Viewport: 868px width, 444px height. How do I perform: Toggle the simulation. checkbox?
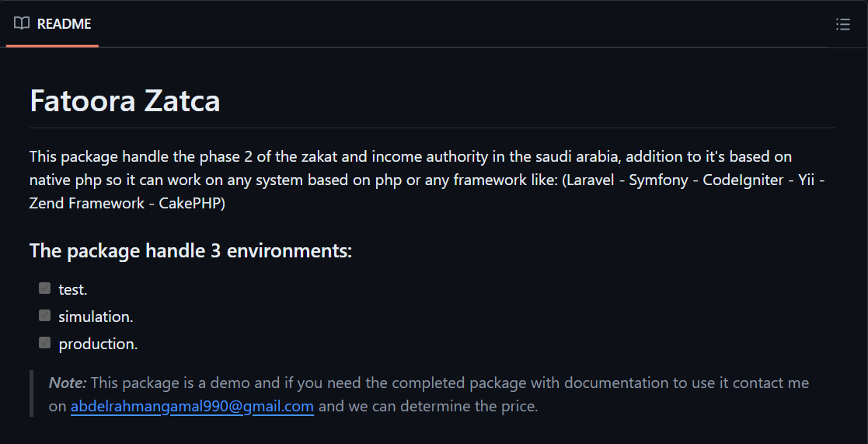point(45,316)
